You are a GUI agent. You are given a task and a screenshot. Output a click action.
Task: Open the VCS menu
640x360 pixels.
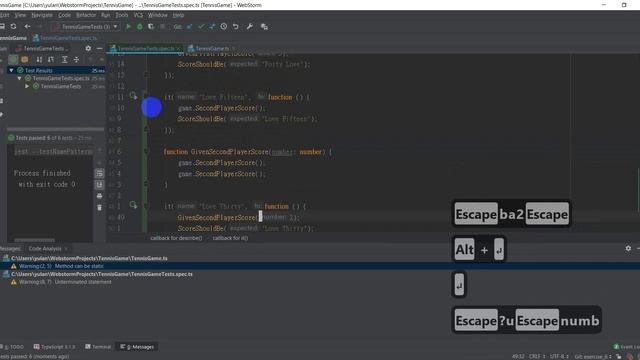click(x=138, y=15)
